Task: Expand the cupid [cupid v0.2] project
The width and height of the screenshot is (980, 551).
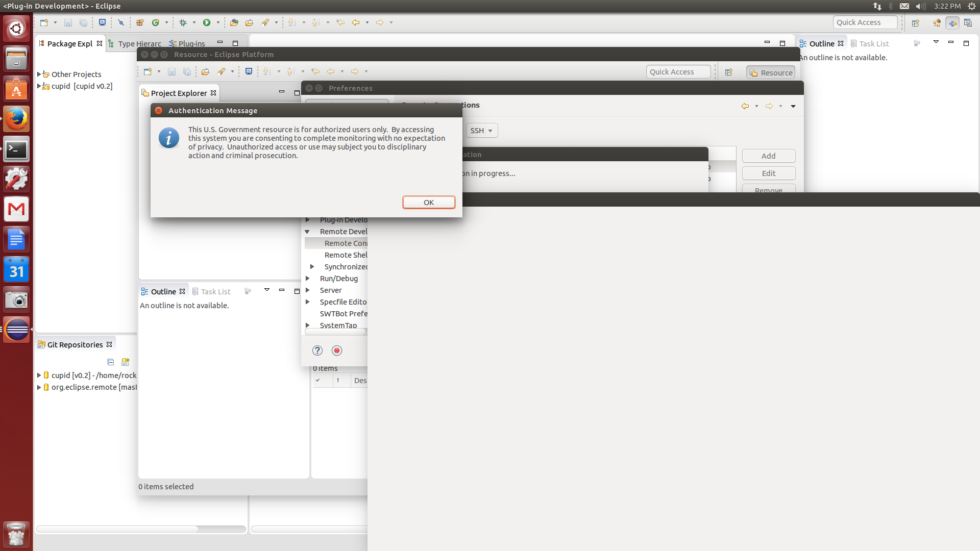Action: (39, 86)
